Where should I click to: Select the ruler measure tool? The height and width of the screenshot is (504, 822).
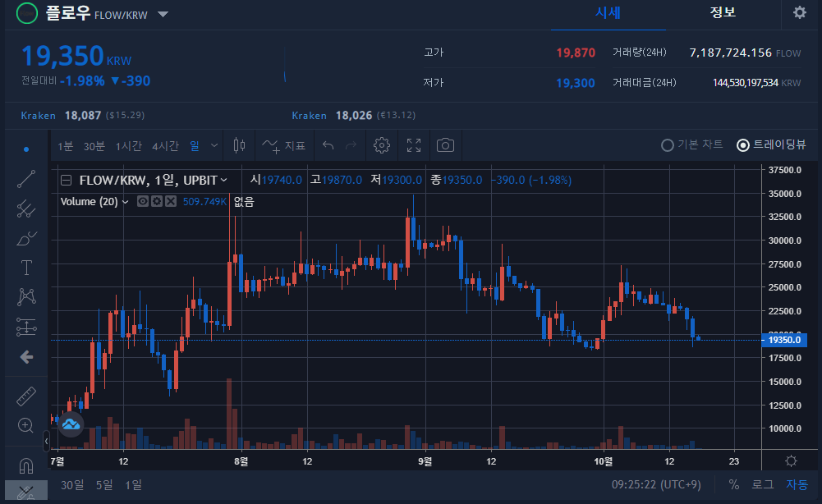pyautogui.click(x=26, y=396)
